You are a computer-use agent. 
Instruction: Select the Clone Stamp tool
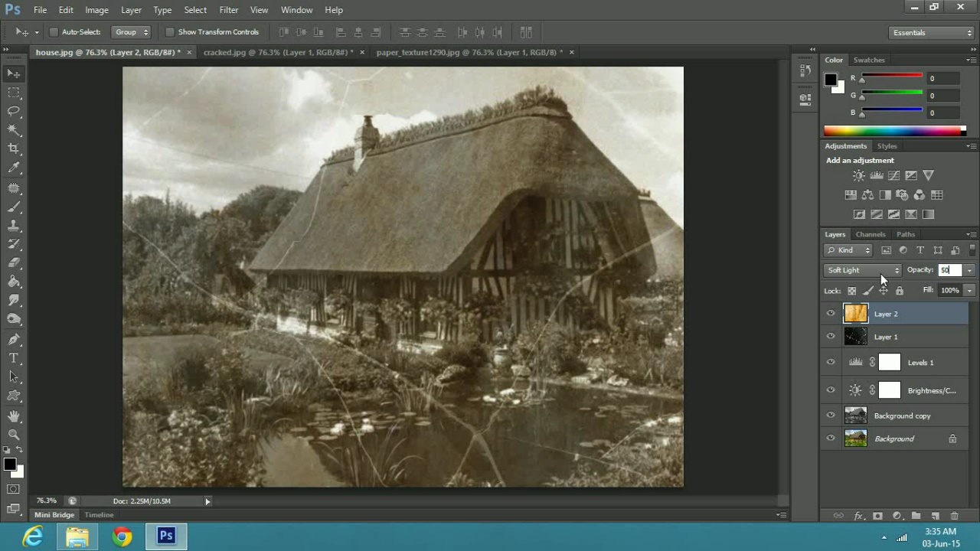coord(14,226)
